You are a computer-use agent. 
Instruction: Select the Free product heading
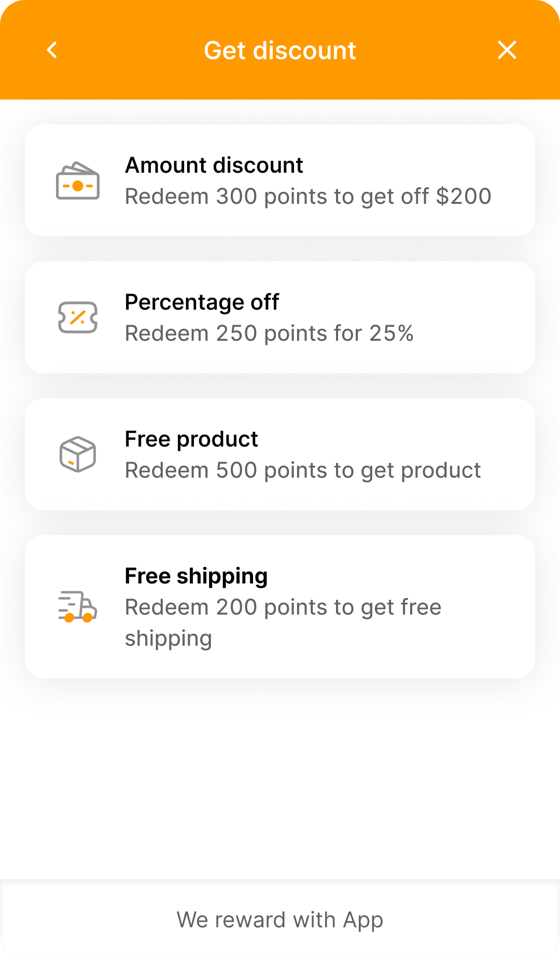(x=191, y=439)
